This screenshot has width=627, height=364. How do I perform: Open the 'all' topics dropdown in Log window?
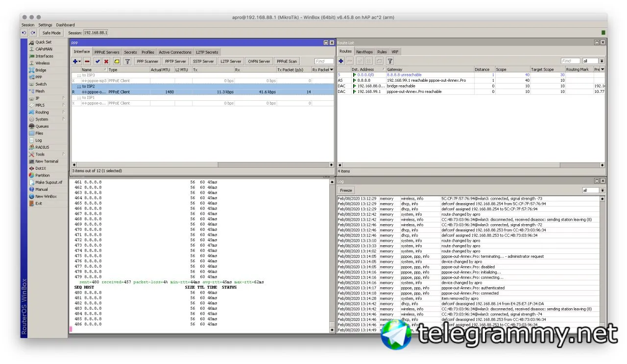(602, 190)
